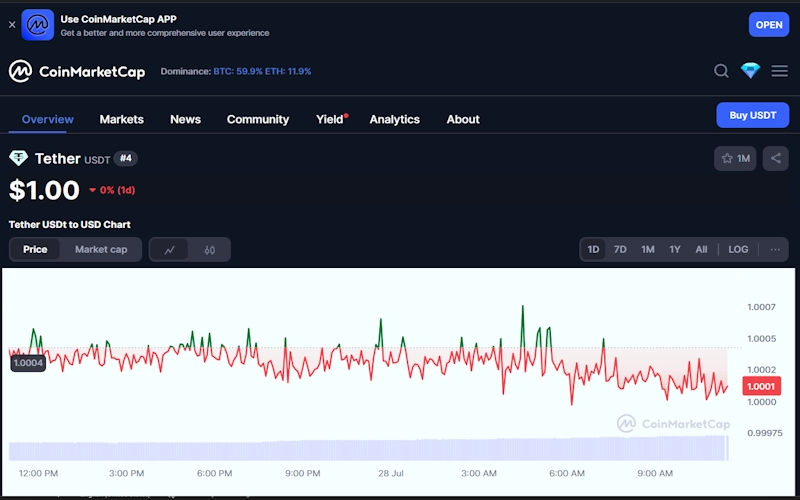Click the share icon button
The width and height of the screenshot is (800, 500).
pyautogui.click(x=776, y=159)
